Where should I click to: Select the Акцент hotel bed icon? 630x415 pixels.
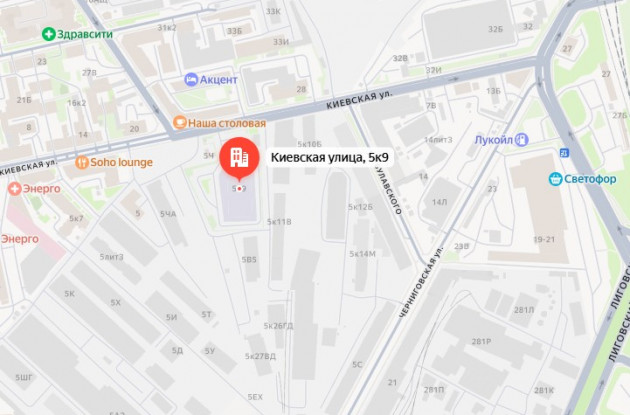coord(191,80)
